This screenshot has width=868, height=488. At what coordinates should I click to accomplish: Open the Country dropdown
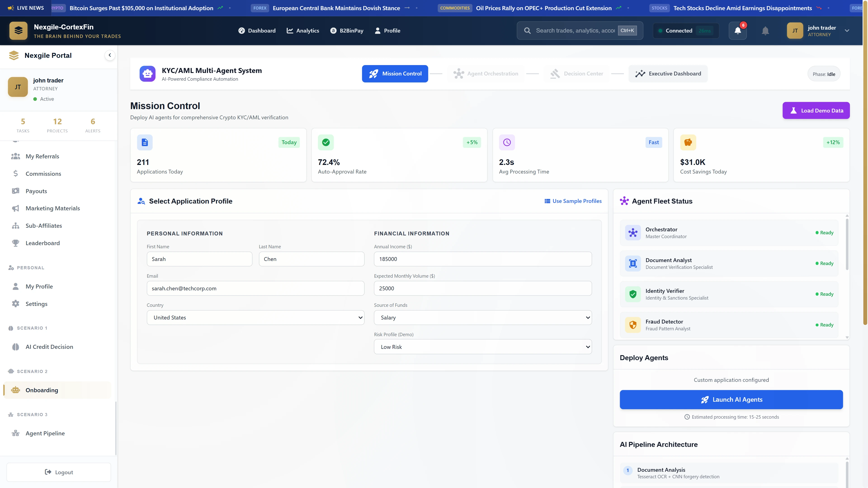click(255, 317)
